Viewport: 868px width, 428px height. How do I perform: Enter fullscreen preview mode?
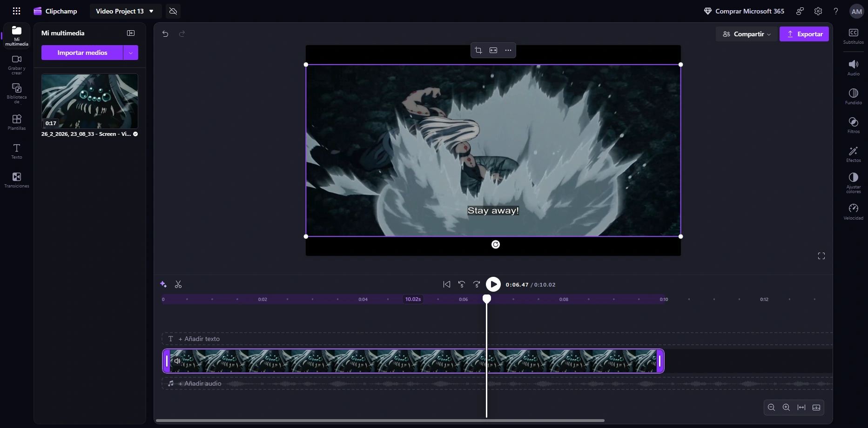tap(821, 256)
